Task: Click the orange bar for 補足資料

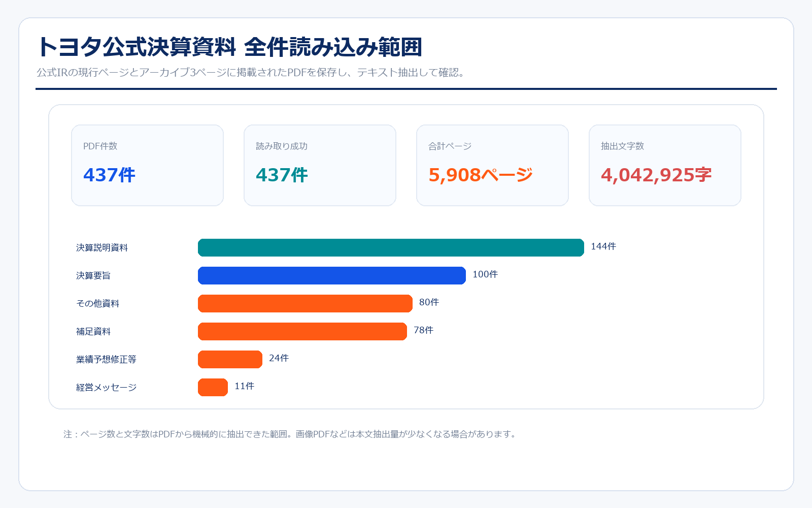Action: pos(302,331)
